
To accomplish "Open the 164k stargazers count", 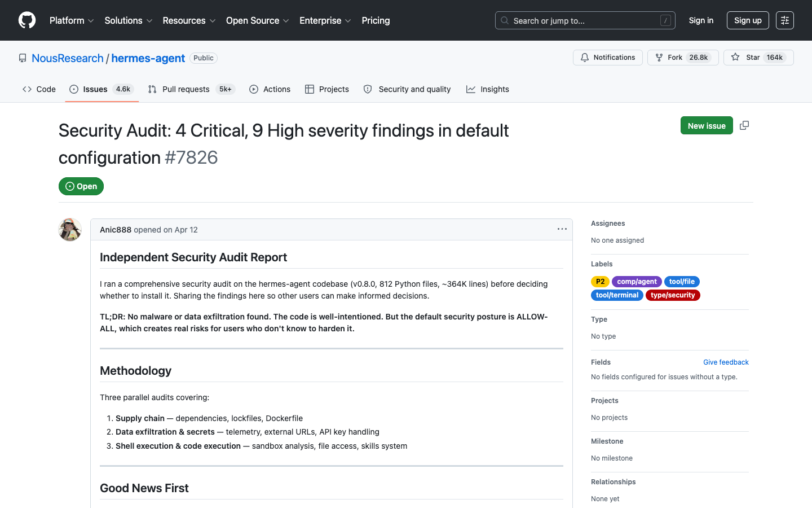I will click(x=775, y=58).
